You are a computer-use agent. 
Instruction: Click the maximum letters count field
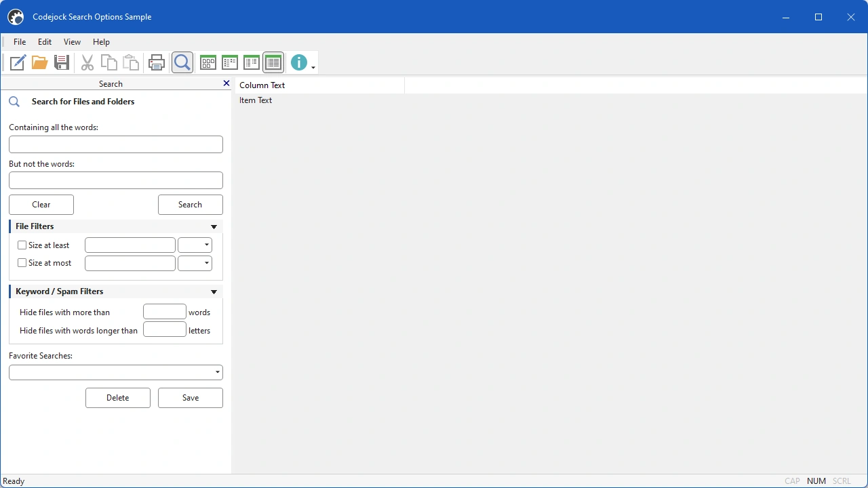(165, 329)
